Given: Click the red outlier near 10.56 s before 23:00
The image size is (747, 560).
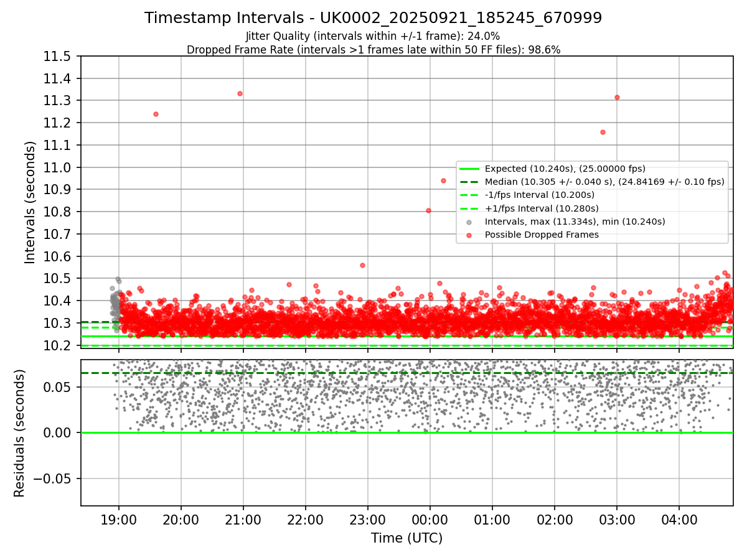Looking at the screenshot, I should point(362,265).
